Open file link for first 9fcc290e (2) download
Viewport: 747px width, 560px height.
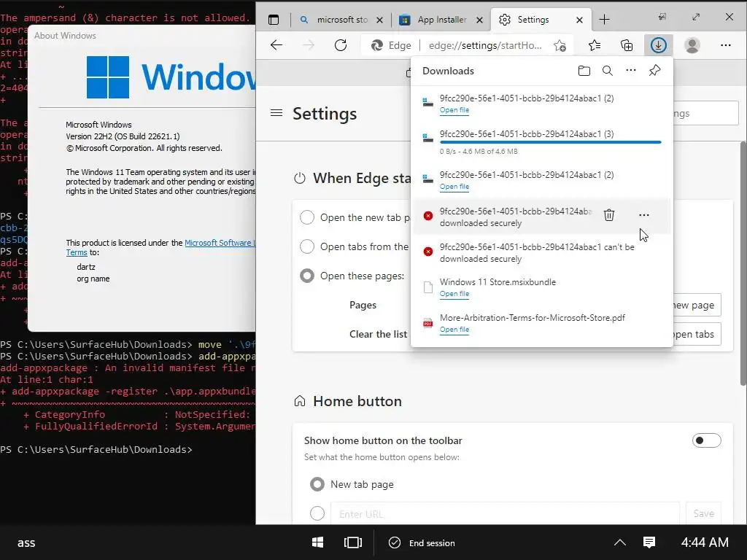[454, 110]
